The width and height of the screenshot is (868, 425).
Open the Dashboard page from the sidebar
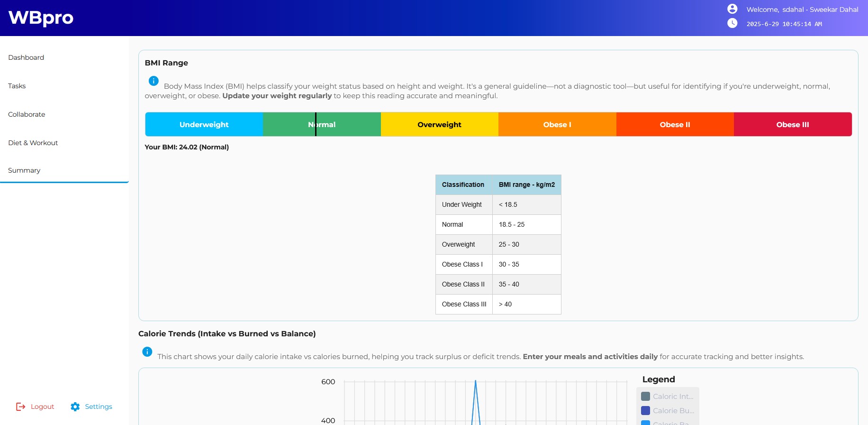pos(26,57)
